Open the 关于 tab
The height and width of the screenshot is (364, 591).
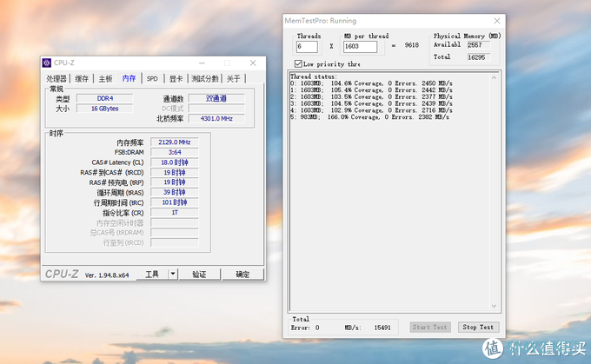pos(233,78)
